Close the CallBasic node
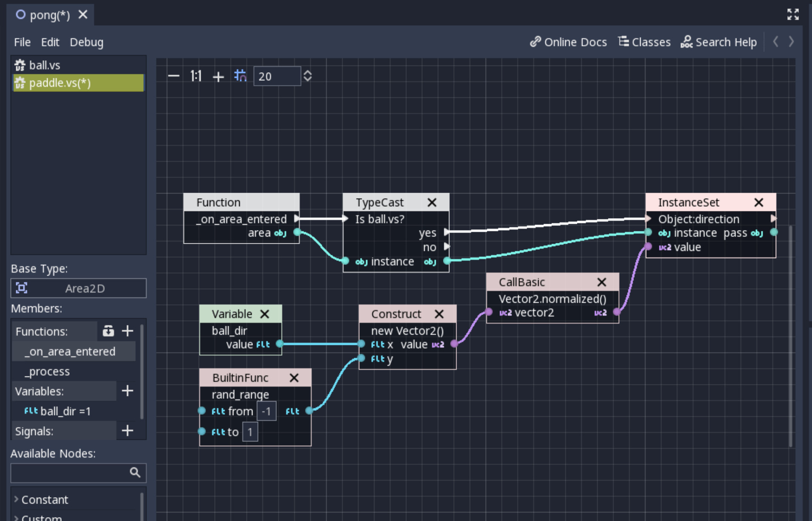This screenshot has height=521, width=812. coord(602,282)
